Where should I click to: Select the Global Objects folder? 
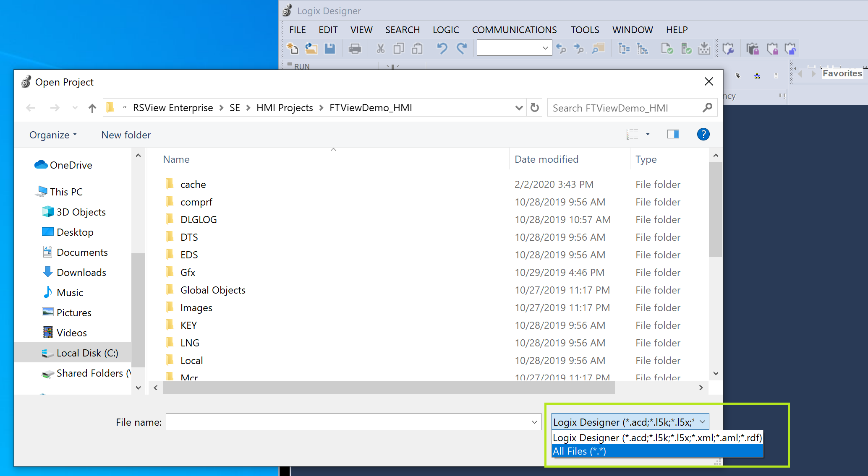coord(213,290)
